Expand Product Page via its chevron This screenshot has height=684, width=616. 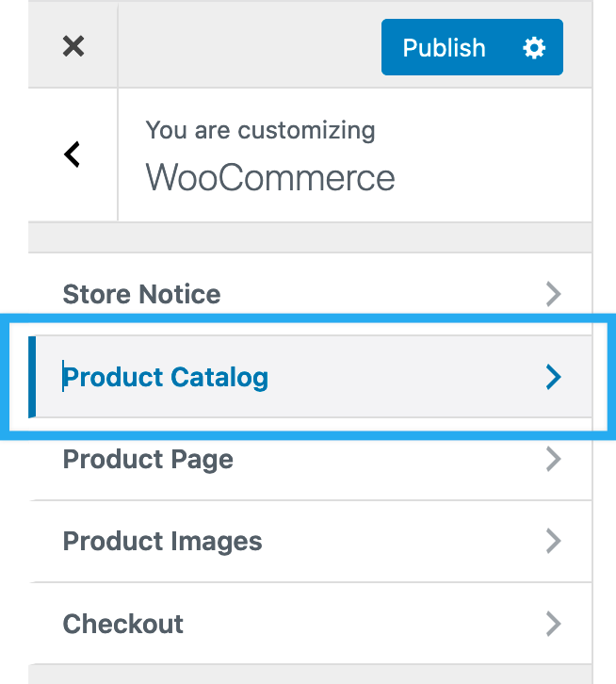[554, 459]
